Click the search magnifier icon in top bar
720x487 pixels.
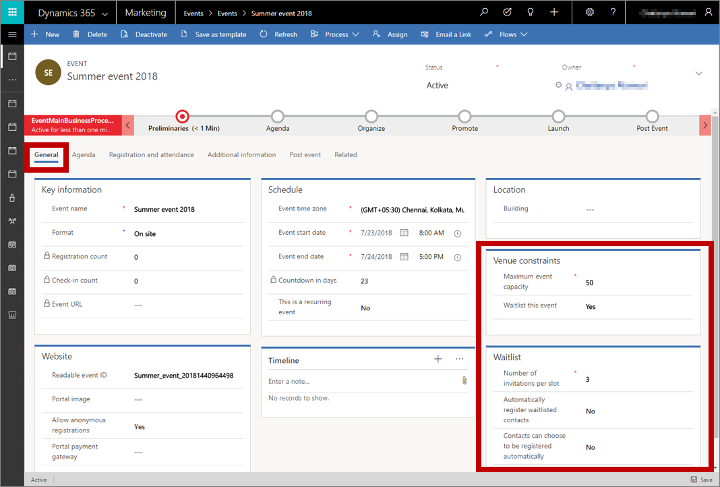click(x=485, y=12)
